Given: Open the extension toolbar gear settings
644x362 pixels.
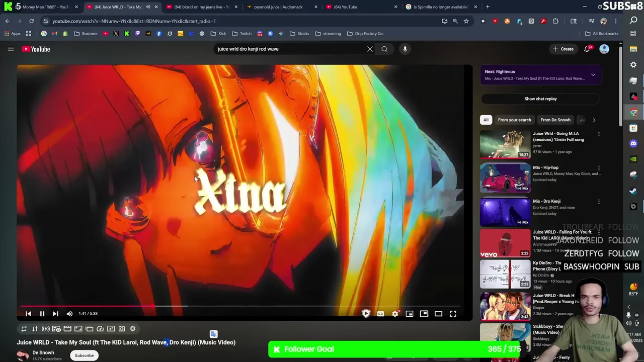Looking at the screenshot, I should 133,329.
